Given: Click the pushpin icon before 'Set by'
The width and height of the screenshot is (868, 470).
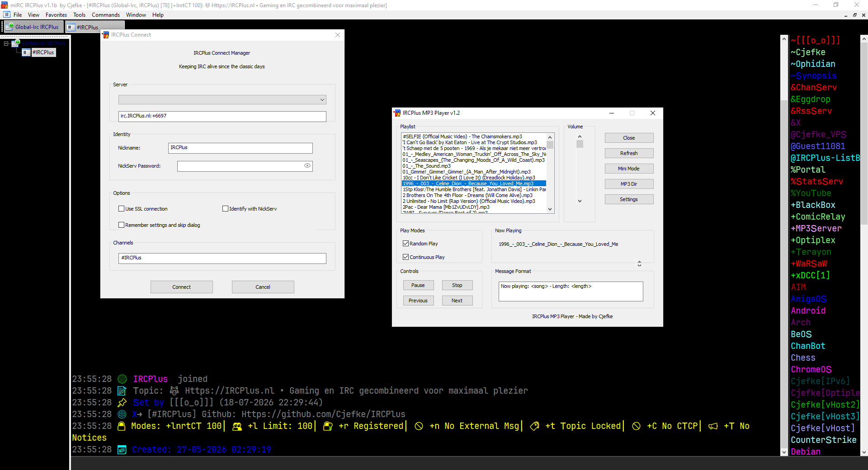Looking at the screenshot, I should tap(122, 403).
